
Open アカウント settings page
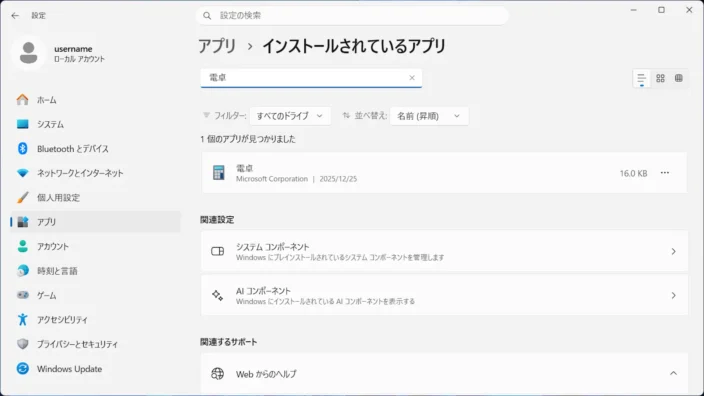tap(96, 246)
